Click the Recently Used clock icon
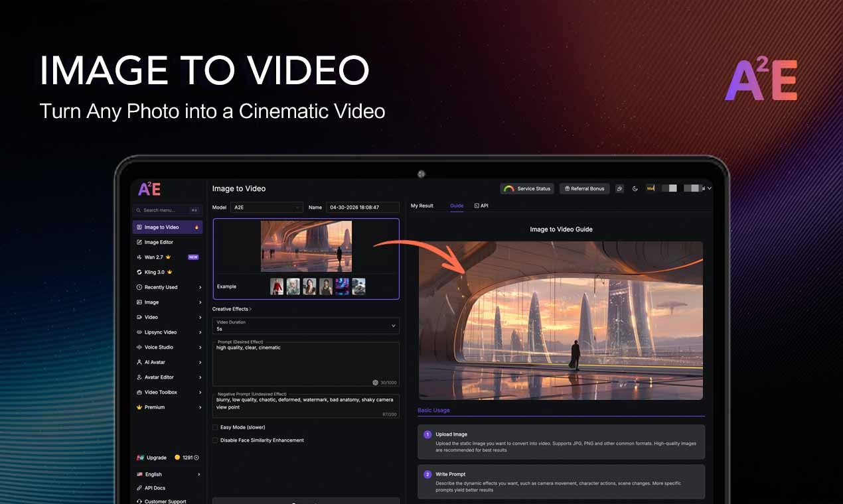 pos(139,287)
